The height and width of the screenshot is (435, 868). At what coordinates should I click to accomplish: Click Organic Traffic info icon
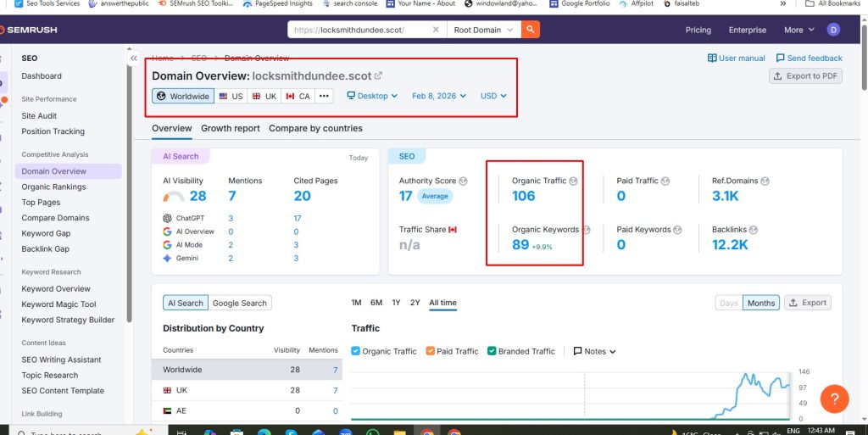click(x=574, y=181)
